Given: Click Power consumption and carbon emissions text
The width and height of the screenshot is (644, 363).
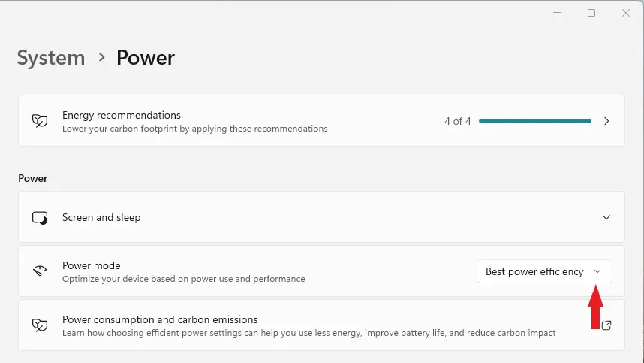Looking at the screenshot, I should point(160,319).
